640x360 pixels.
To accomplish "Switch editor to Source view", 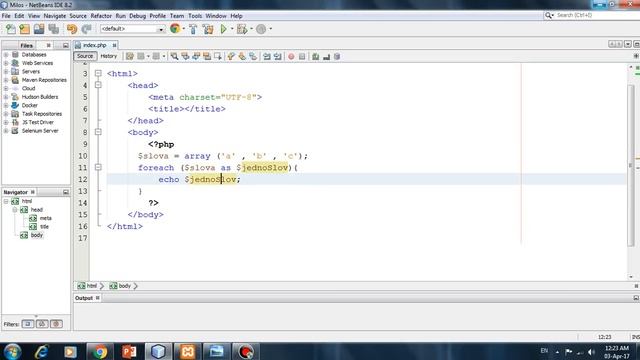I will point(85,56).
